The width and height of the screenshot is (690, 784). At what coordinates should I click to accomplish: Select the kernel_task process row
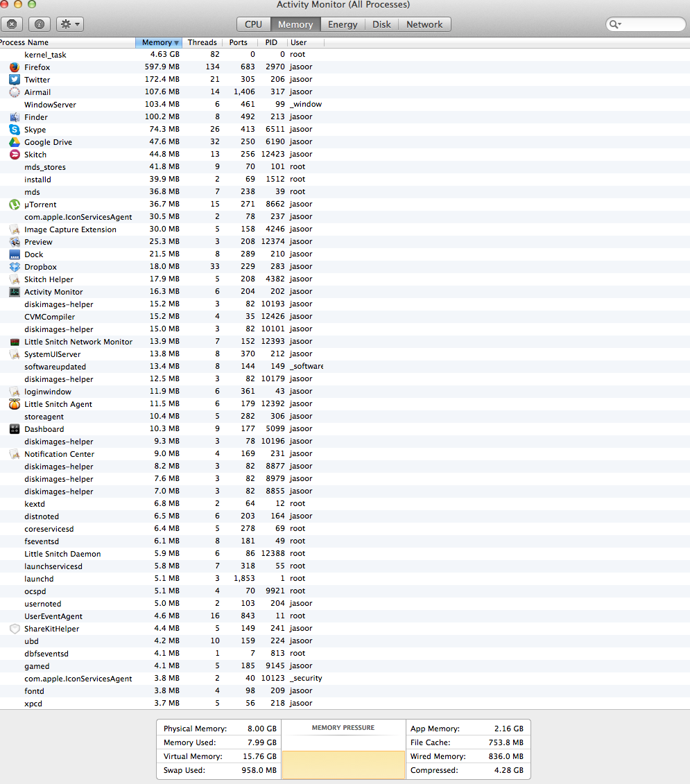345,55
